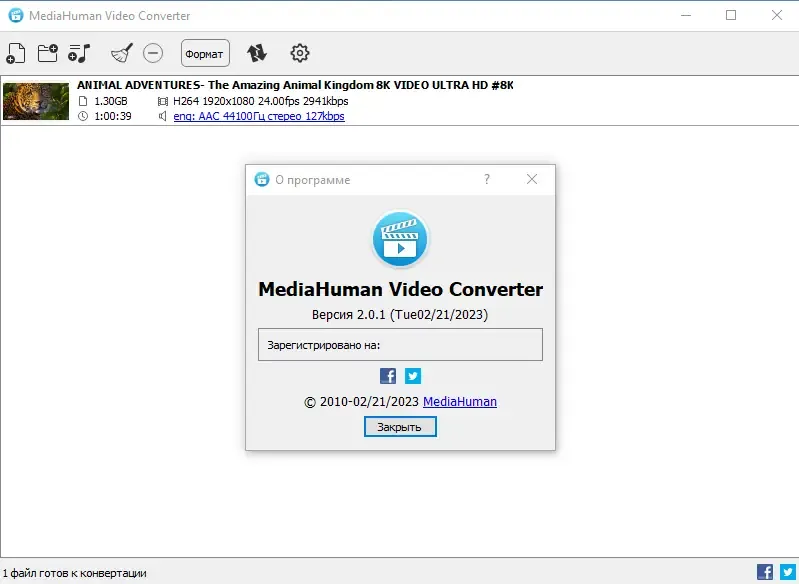Click H264 1920x1080 video info text
The width and height of the screenshot is (799, 584).
[260, 101]
